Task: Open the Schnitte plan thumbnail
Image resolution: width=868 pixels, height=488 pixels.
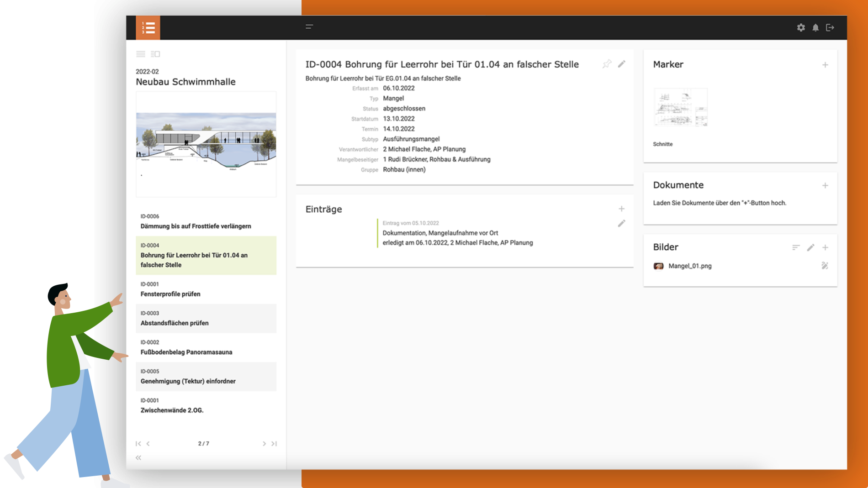Action: click(680, 107)
